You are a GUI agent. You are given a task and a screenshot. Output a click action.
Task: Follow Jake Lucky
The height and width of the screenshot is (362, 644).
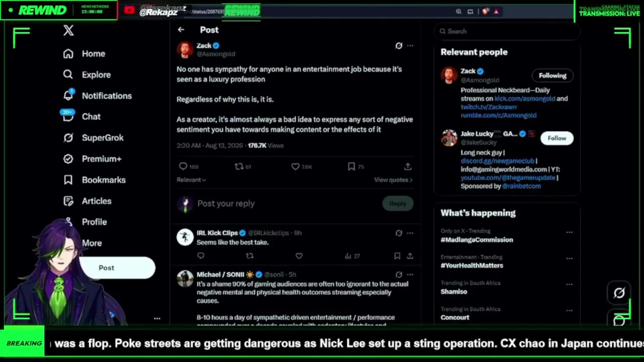pyautogui.click(x=556, y=138)
